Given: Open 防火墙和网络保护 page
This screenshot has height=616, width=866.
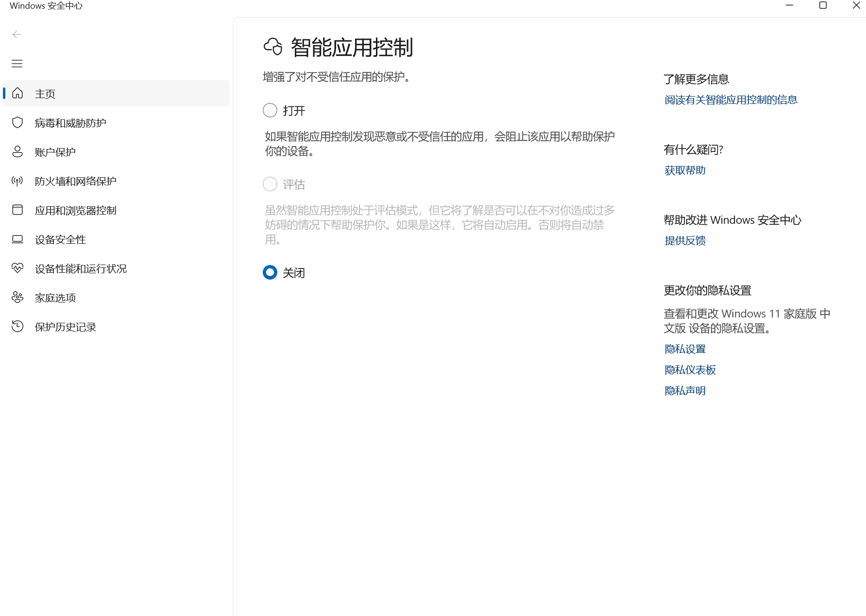Looking at the screenshot, I should point(116,181).
